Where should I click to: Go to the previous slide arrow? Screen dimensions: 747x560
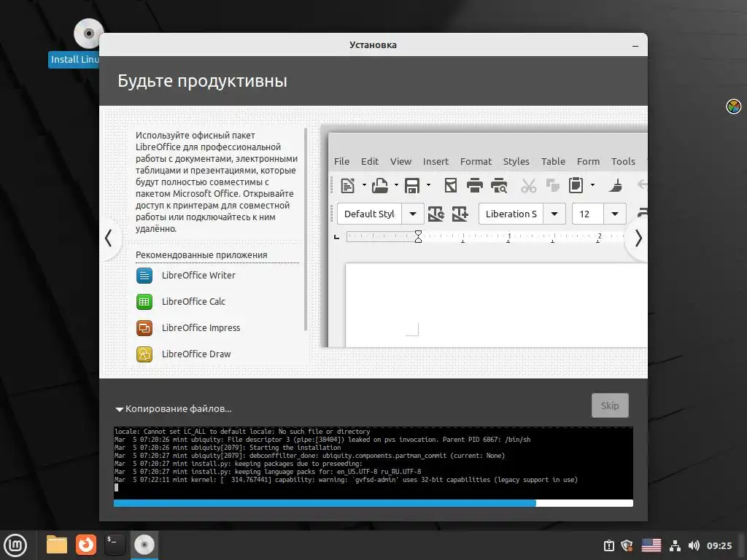(x=109, y=238)
